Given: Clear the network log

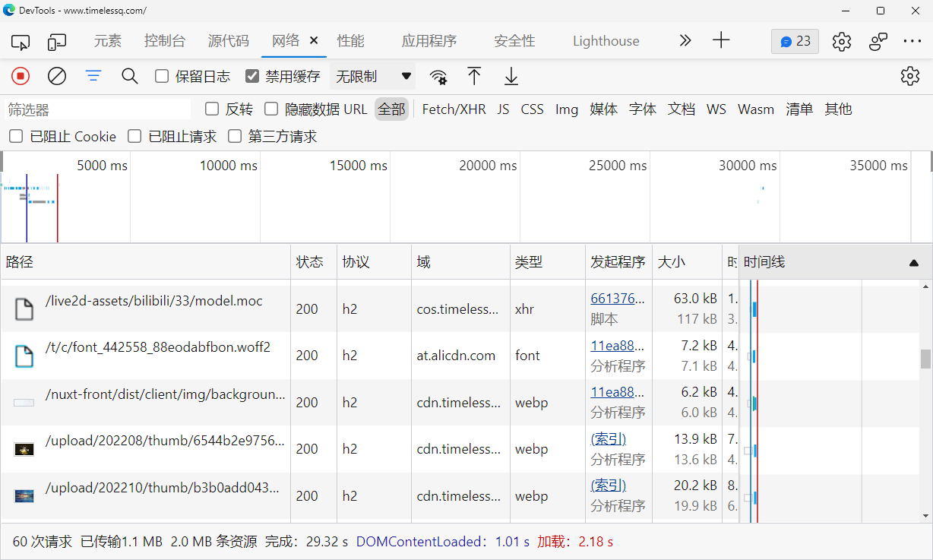Looking at the screenshot, I should [x=57, y=76].
